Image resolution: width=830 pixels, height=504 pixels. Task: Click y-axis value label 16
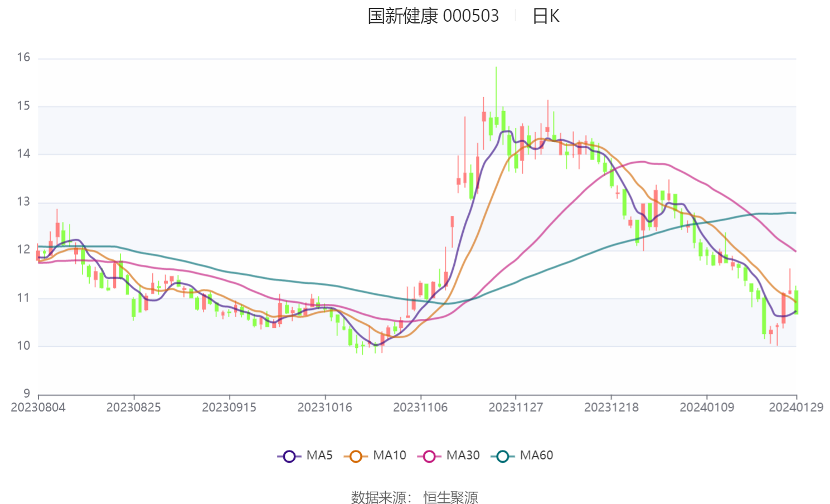pos(23,57)
